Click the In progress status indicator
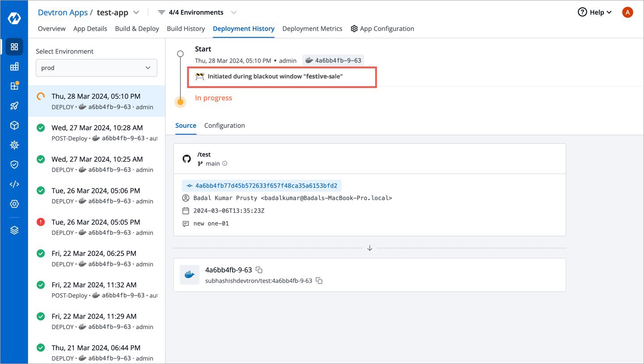644x364 pixels. (213, 97)
